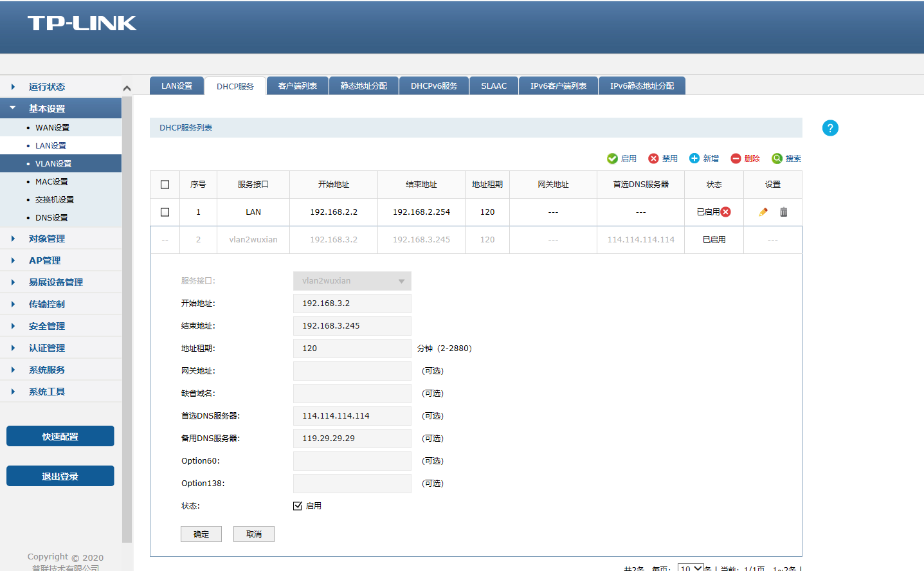Click the 首选DNS服务器 input field
This screenshot has height=571, width=924.
352,416
